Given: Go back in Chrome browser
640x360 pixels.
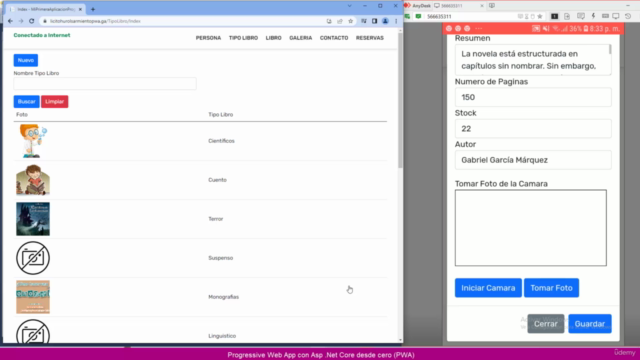Looking at the screenshot, I should (x=10, y=21).
